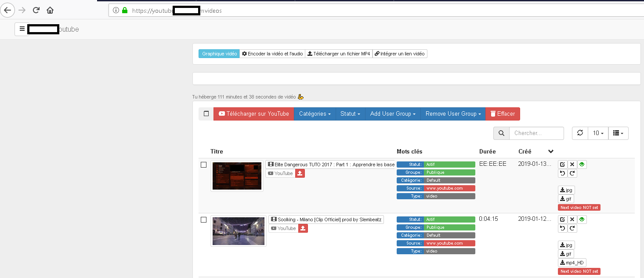The image size is (644, 278).
Task: Select the edit icon for Elite Dangerous video
Action: click(562, 164)
